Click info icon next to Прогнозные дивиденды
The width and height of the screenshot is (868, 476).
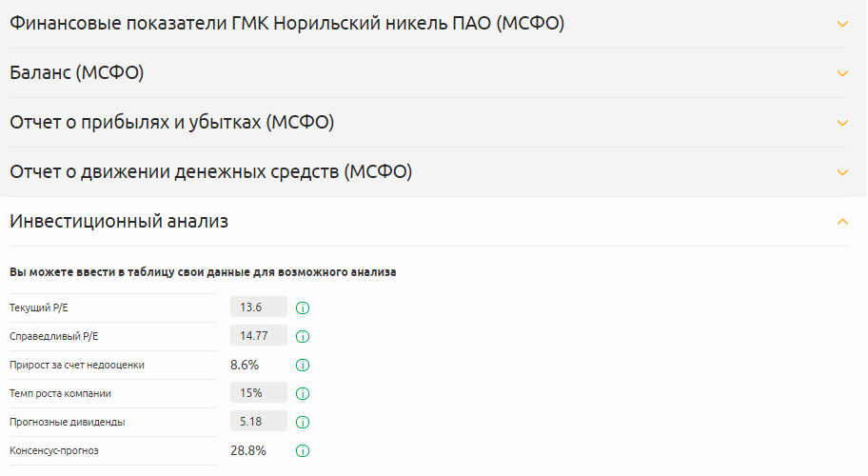point(304,422)
